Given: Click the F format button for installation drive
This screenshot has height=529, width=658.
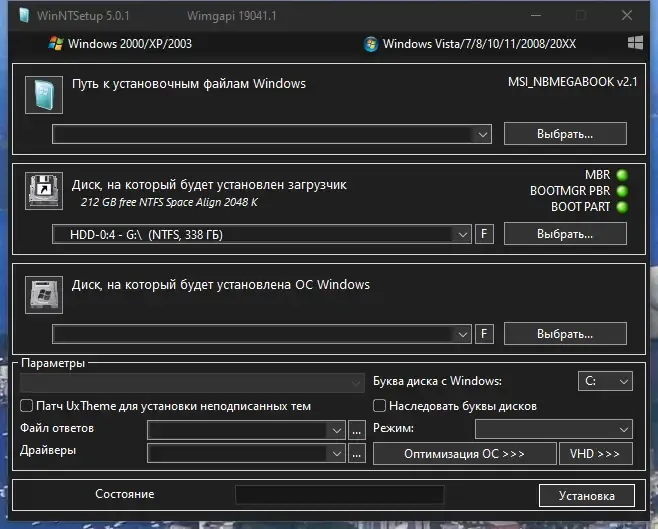Looking at the screenshot, I should (x=484, y=334).
